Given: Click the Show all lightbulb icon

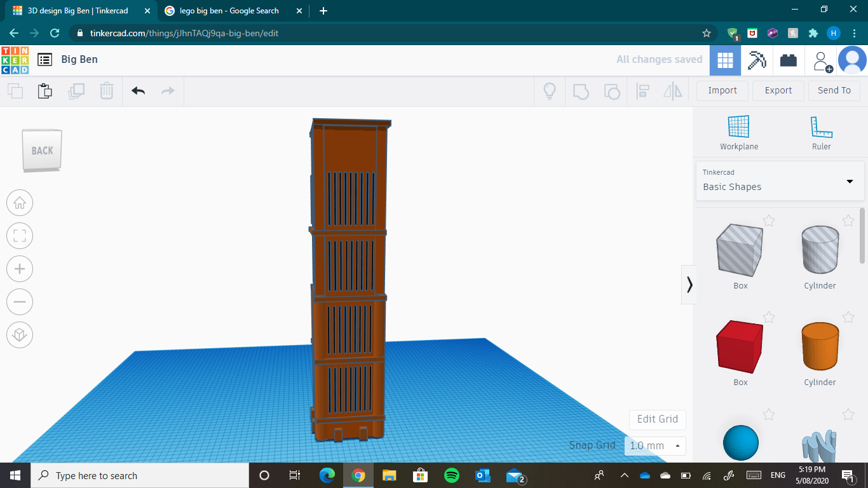Looking at the screenshot, I should 550,91.
